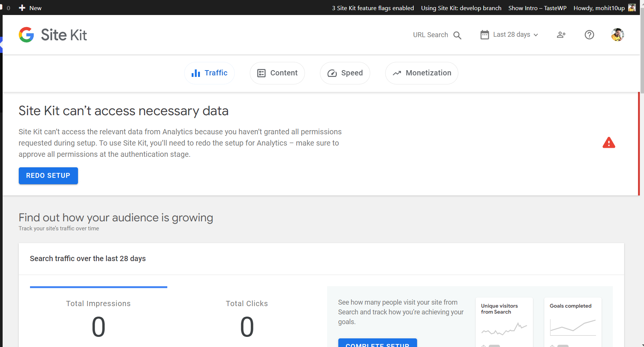Open URL Search magnifier icon
The height and width of the screenshot is (347, 644).
coord(457,35)
